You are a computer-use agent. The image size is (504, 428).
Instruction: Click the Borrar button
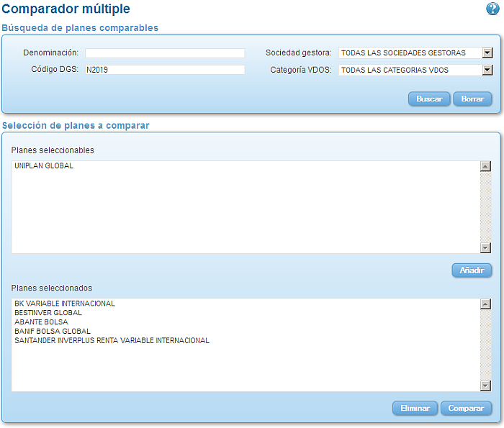coord(472,99)
